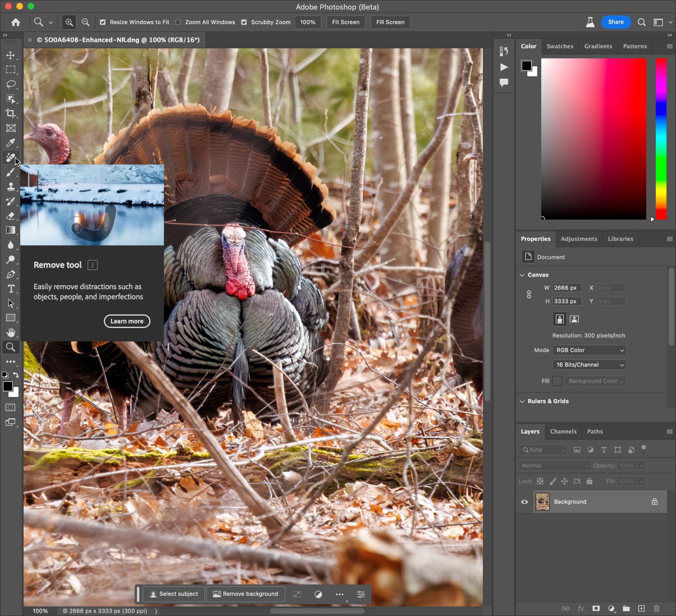This screenshot has width=676, height=616.
Task: Click the Background layer thumbnail
Action: point(542,502)
